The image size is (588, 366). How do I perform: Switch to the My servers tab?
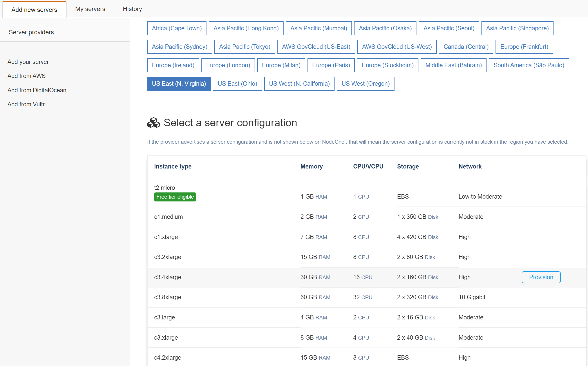(90, 9)
